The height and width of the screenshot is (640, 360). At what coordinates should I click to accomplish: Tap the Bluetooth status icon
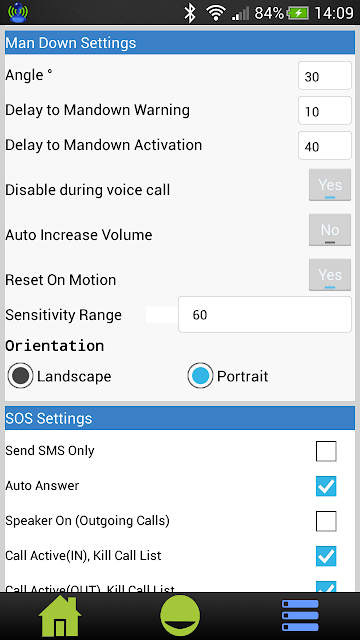point(189,13)
